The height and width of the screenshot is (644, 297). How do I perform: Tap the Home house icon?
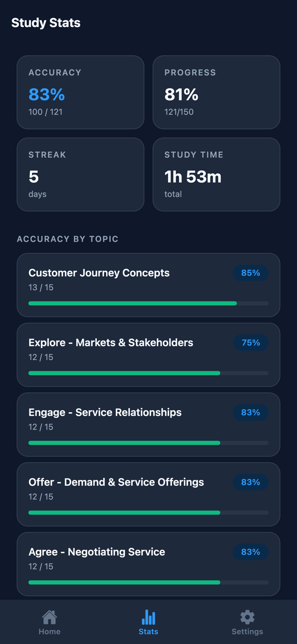[49, 617]
